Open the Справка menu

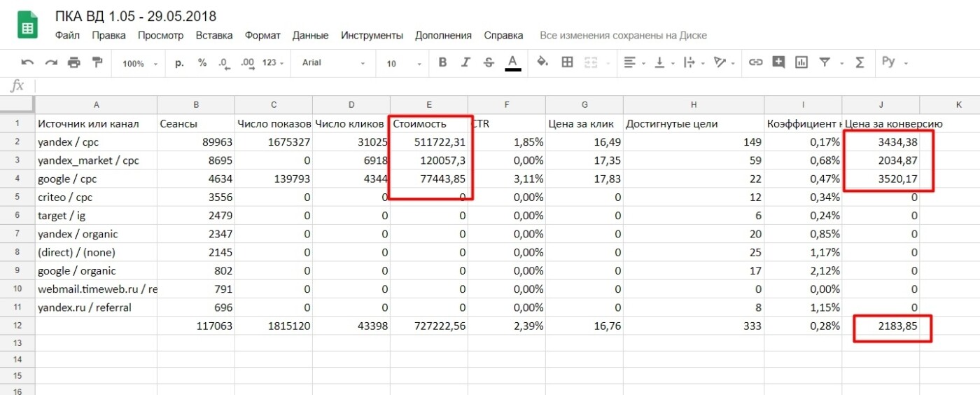coord(503,35)
